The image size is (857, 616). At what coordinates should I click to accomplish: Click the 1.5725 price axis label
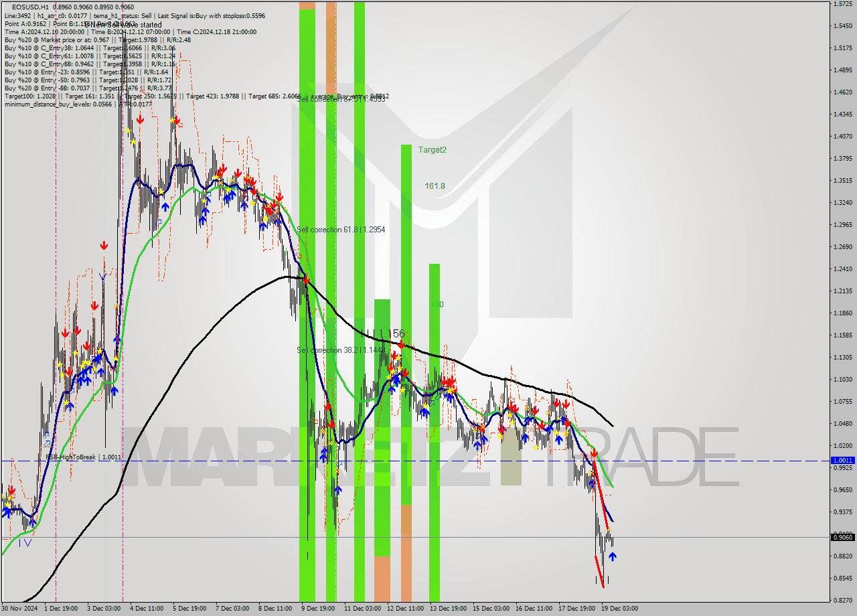pos(842,4)
